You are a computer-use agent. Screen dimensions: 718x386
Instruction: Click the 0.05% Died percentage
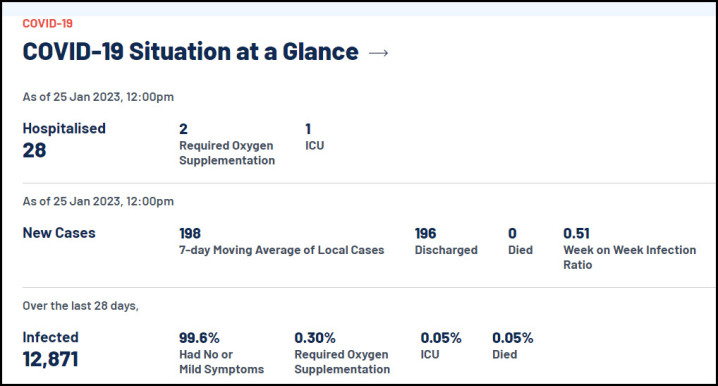pyautogui.click(x=513, y=337)
